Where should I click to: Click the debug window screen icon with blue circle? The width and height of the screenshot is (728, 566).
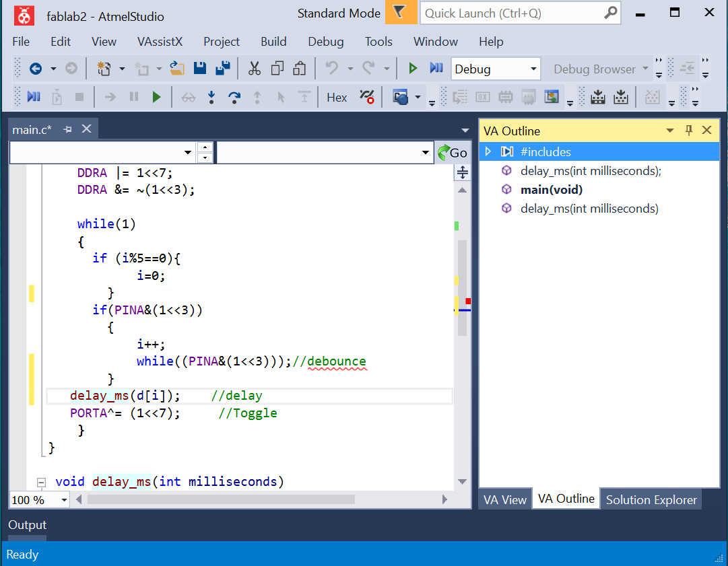click(x=400, y=97)
